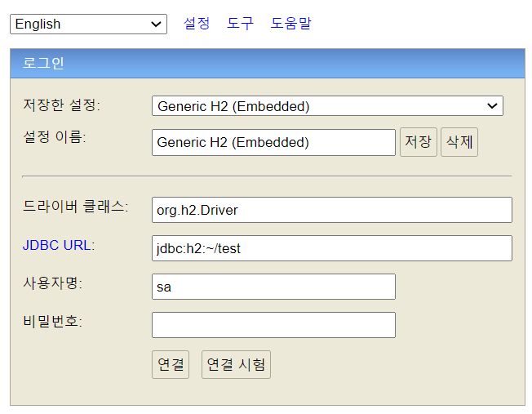This screenshot has height=414, width=532.
Task: Click the 로그인 header text
Action: pos(43,63)
